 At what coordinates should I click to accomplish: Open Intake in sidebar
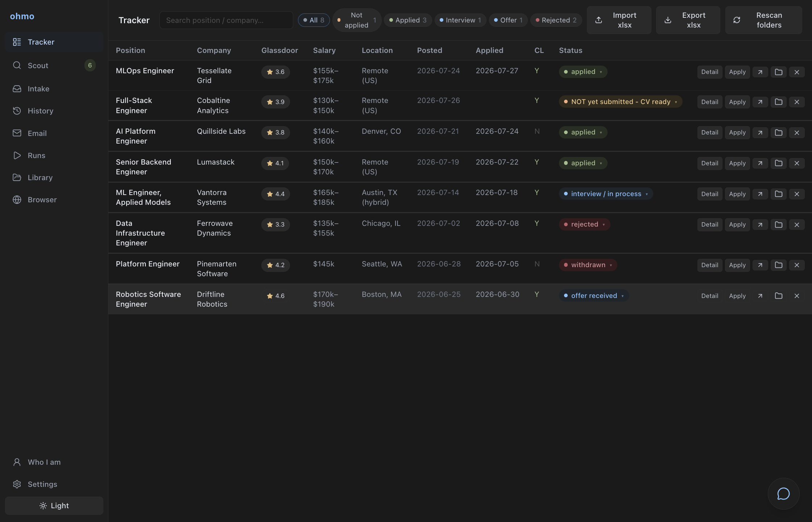[x=54, y=89]
